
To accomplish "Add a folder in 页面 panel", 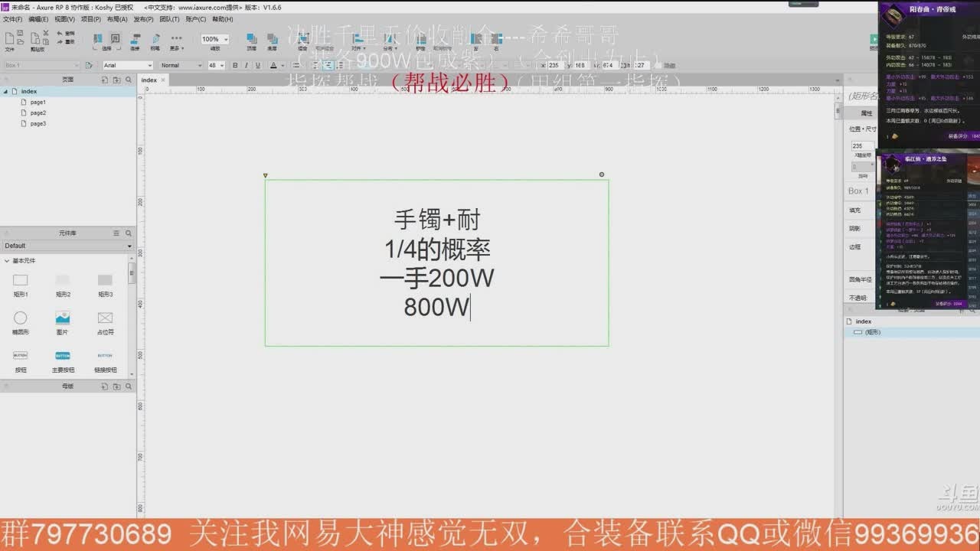I will coord(116,80).
